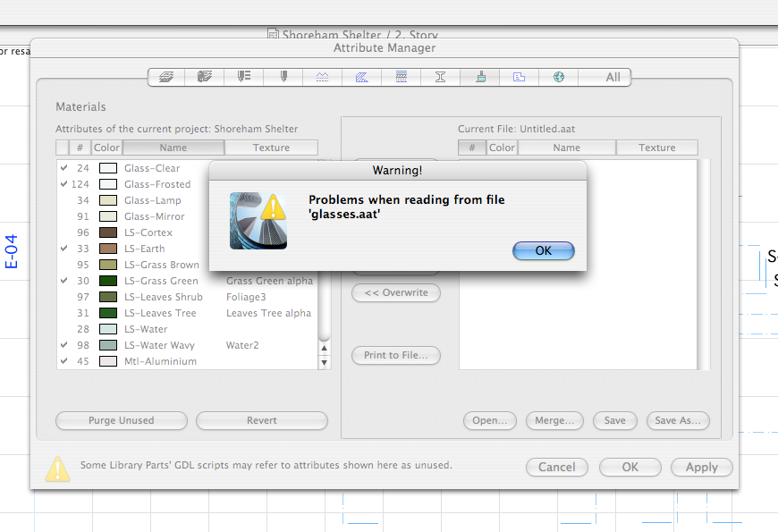Click the Glass-Lamp color swatch

click(108, 200)
